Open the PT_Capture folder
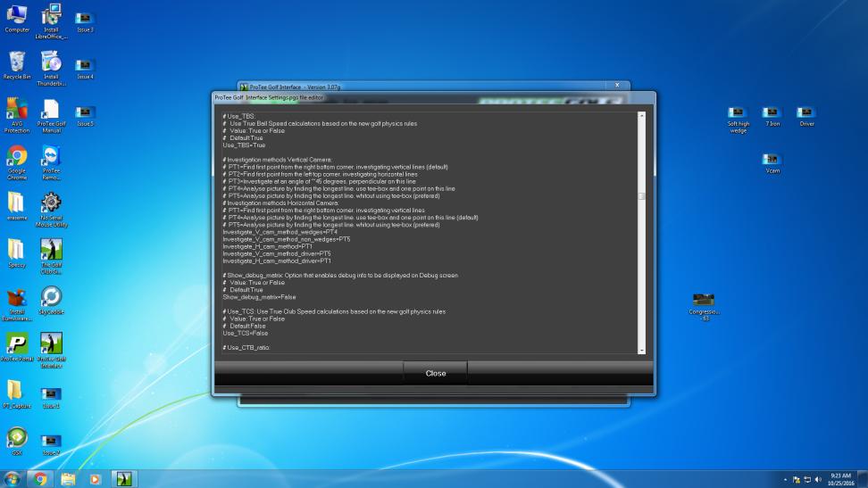Viewport: 868px width, 488px height. (17, 394)
